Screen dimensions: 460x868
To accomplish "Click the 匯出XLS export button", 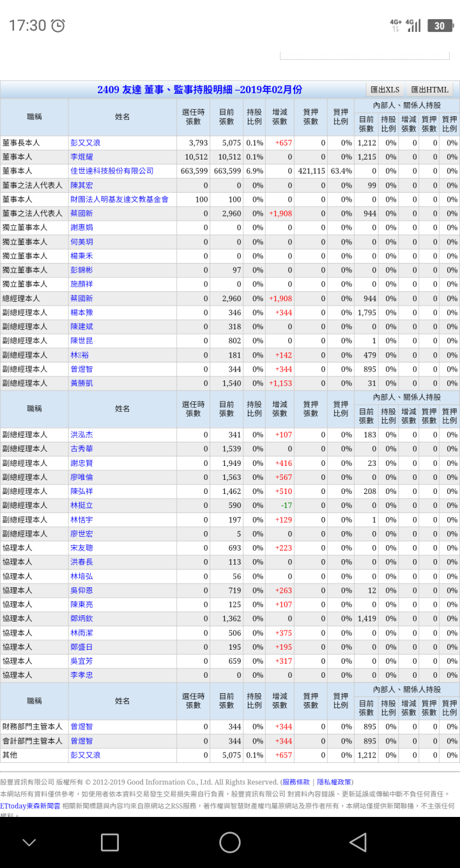I will point(385,90).
